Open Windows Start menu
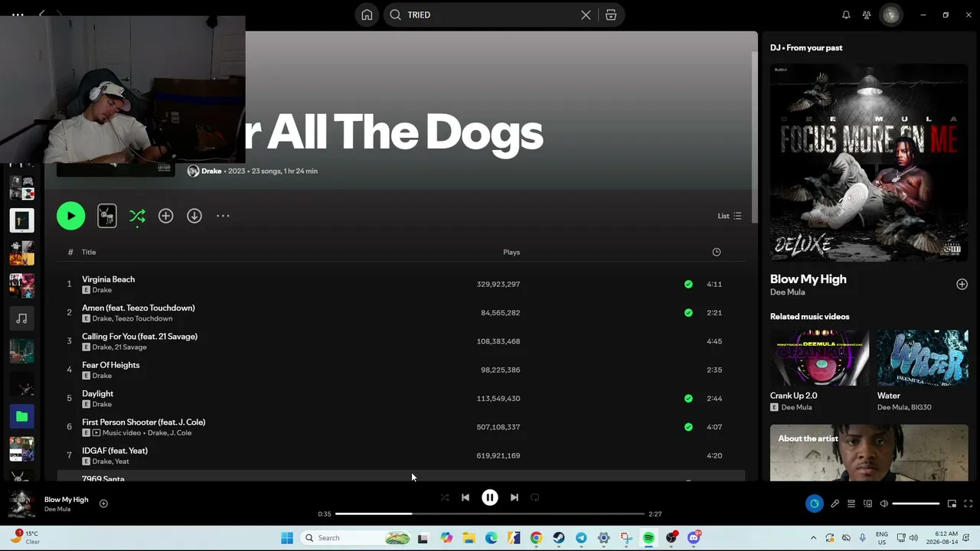The image size is (980, 551). point(287,538)
